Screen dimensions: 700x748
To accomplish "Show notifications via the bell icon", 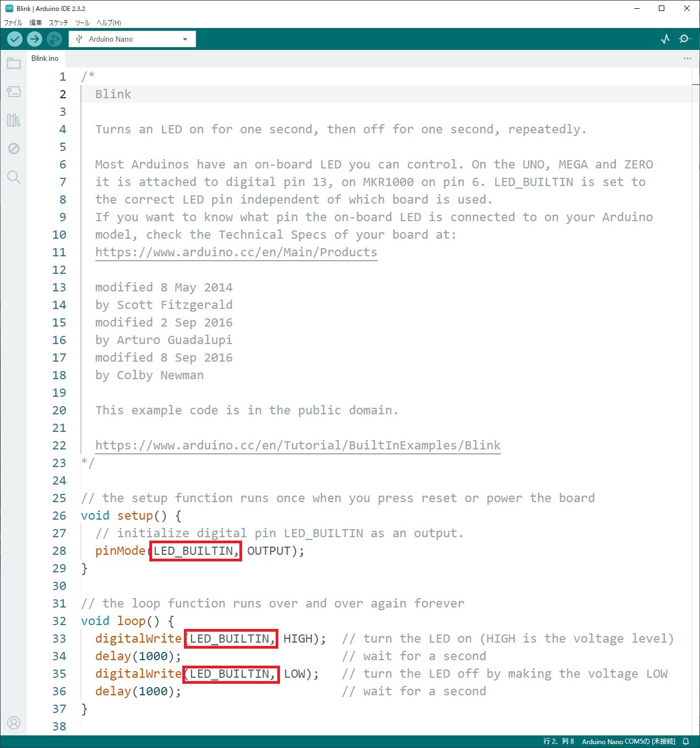I will (686, 741).
